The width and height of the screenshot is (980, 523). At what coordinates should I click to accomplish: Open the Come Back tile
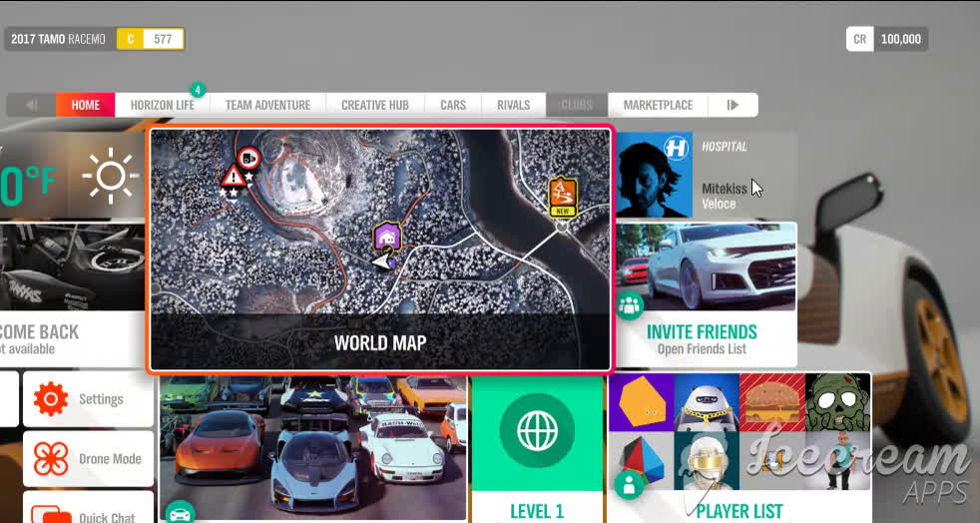point(72,294)
